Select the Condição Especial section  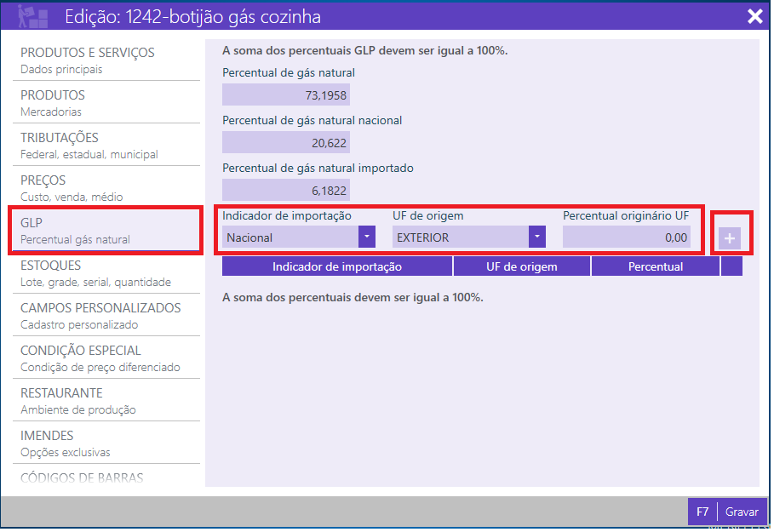point(100,358)
